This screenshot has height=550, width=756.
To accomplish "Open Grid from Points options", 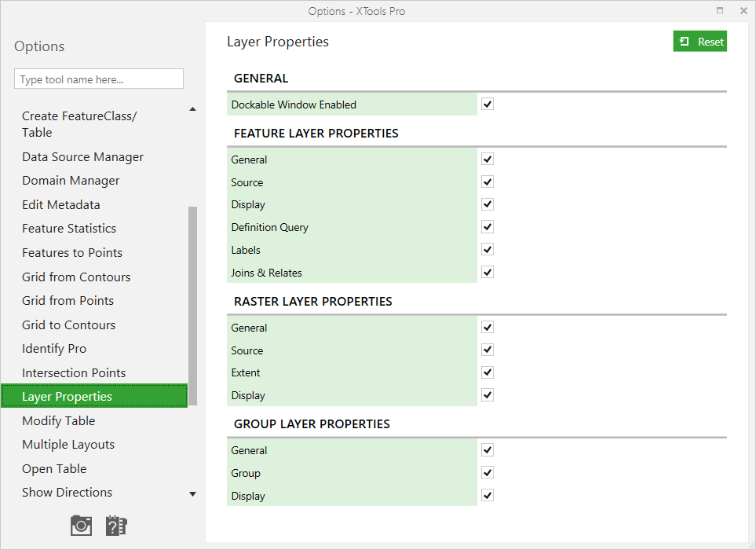I will [94, 301].
